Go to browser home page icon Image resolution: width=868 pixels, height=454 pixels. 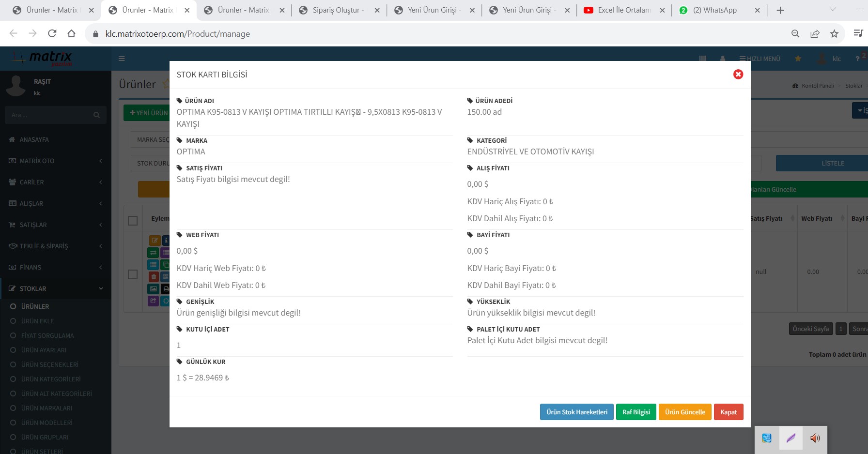[72, 33]
